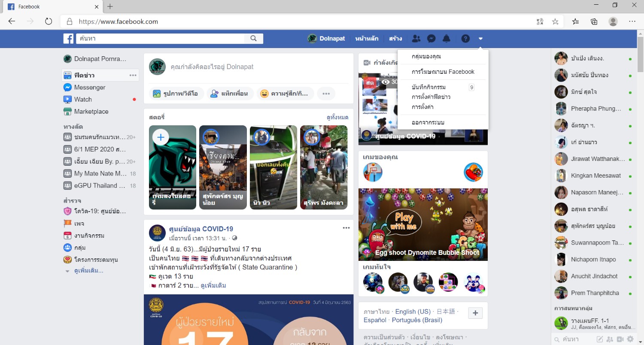644x345 pixels.
Task: Open browser settings and more menu
Action: (632, 21)
